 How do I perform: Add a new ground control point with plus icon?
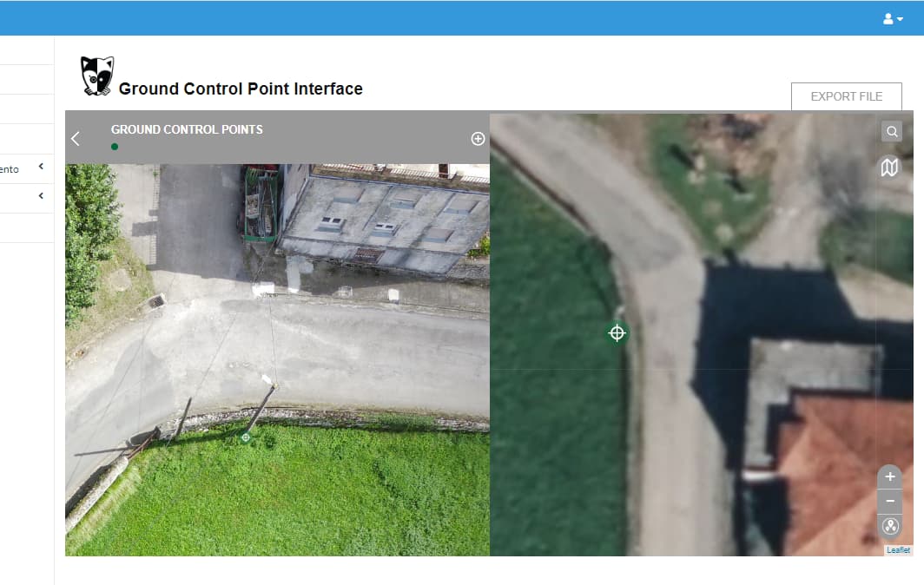coord(478,138)
